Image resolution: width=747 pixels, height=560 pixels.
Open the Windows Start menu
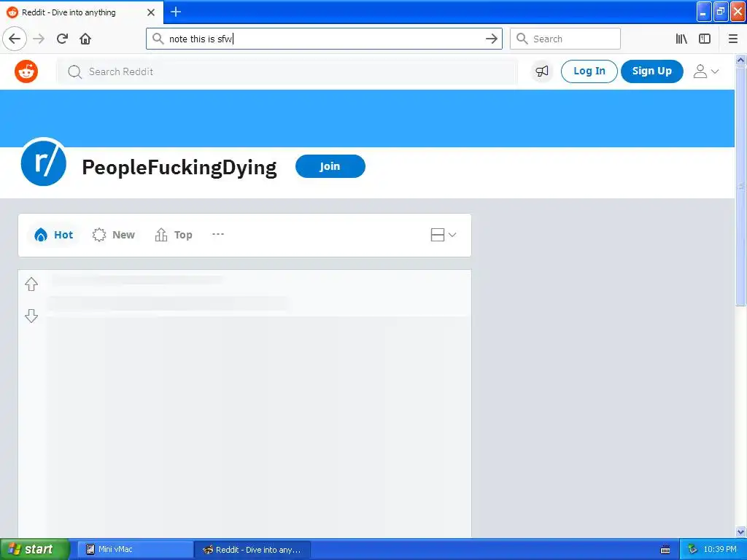click(x=34, y=549)
